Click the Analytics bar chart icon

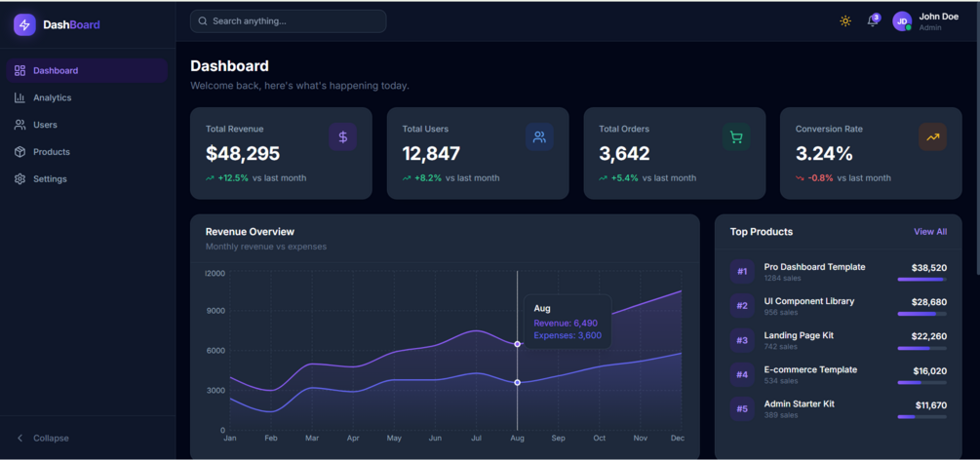tap(20, 97)
